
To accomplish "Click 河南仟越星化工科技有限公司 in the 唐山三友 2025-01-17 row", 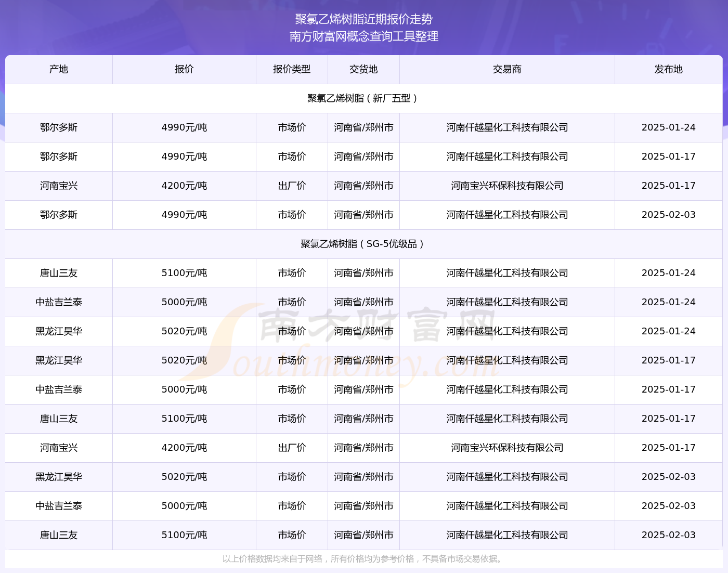I will pos(507,419).
